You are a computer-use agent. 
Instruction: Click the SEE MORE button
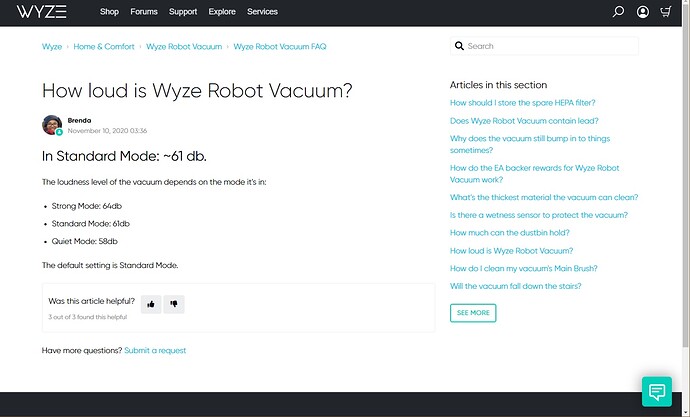473,313
